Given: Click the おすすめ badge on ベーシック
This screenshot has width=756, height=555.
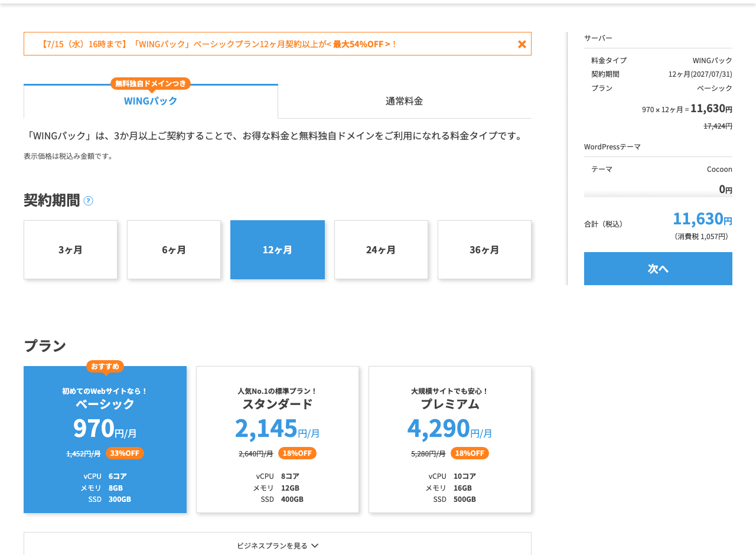Looking at the screenshot, I should point(105,366).
